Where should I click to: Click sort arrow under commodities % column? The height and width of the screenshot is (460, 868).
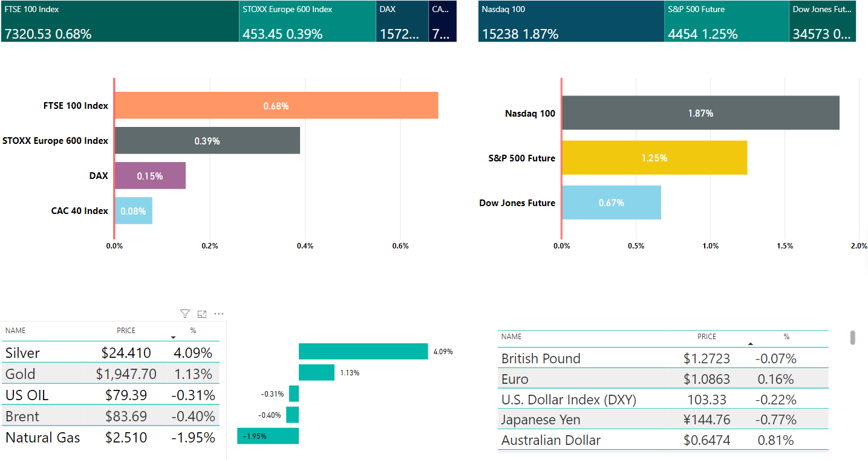174,337
